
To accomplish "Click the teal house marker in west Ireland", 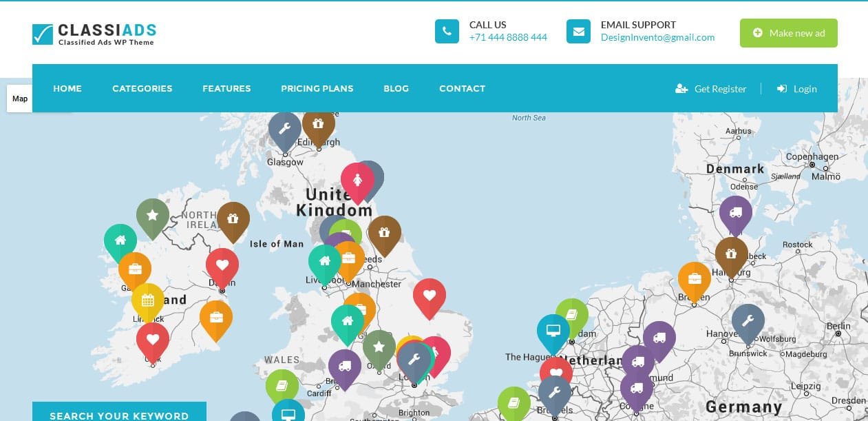I will tap(120, 242).
